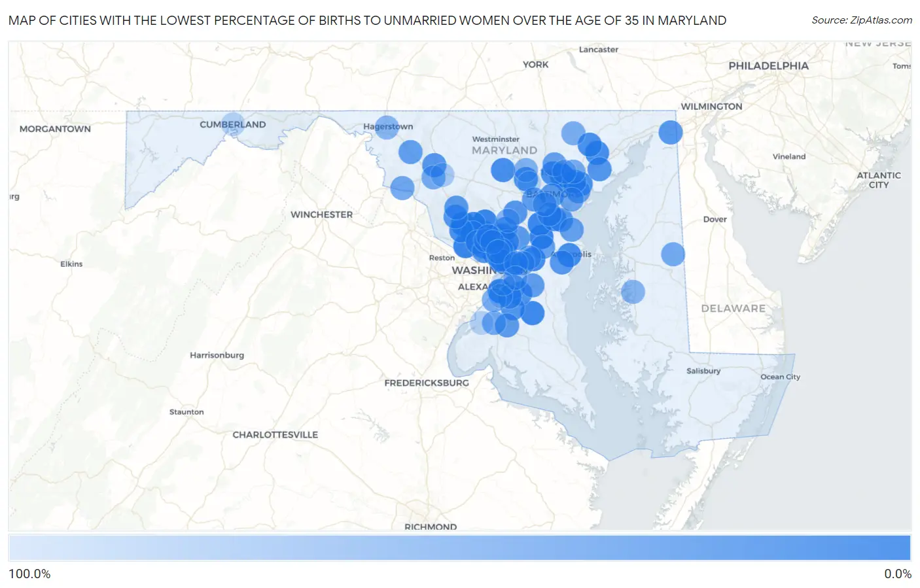Click the Staunton town label
Image resolution: width=920 pixels, height=588 pixels.
tap(186, 412)
